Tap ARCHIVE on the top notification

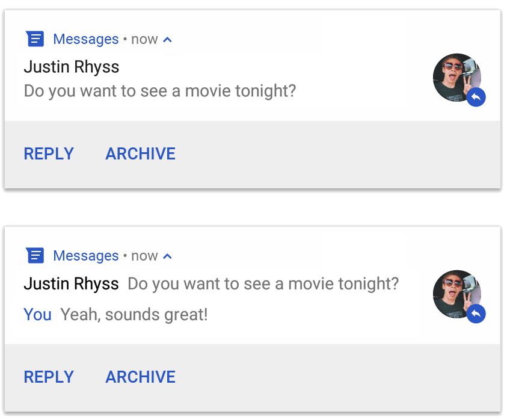[x=140, y=153]
